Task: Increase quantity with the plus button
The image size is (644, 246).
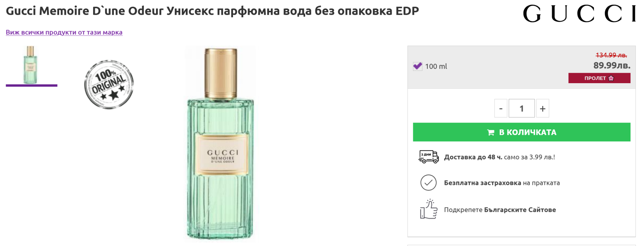Action: click(542, 108)
